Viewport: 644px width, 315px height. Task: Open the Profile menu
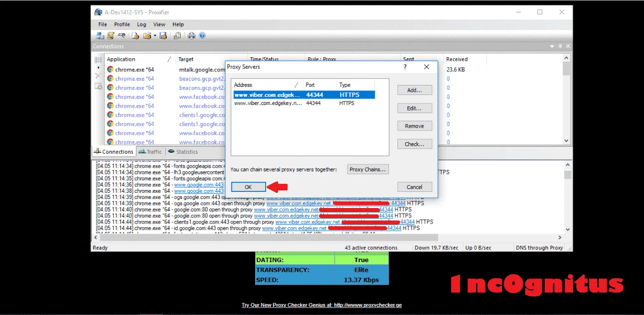[x=122, y=24]
